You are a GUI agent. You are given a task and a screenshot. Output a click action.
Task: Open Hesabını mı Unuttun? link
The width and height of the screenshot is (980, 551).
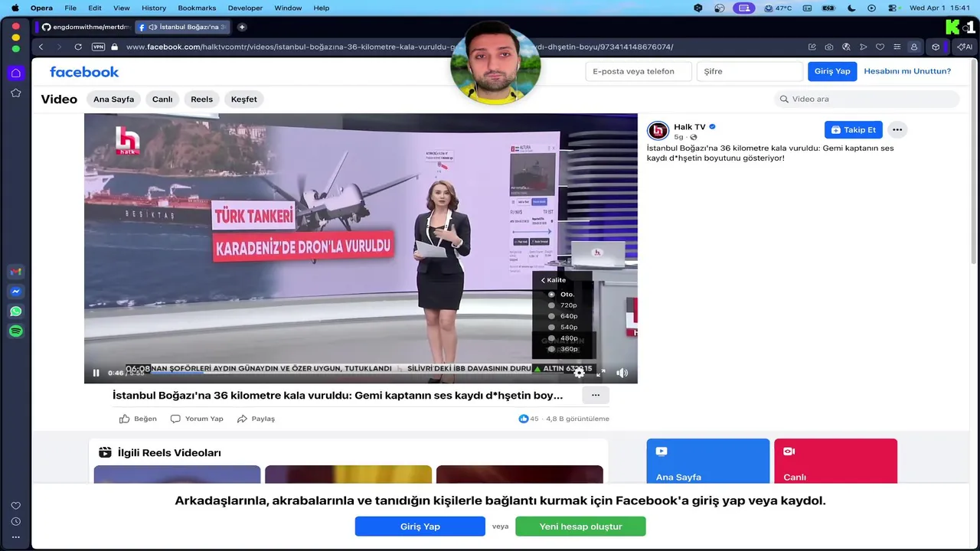(x=907, y=71)
